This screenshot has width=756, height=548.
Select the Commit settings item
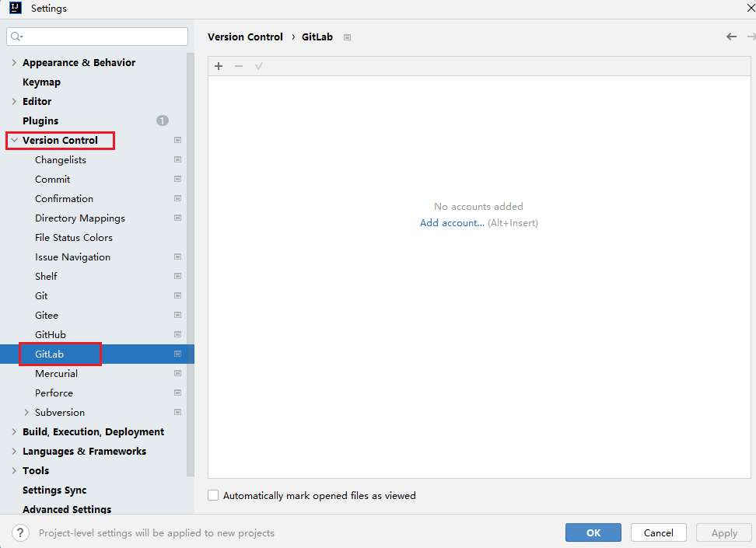[x=53, y=179]
